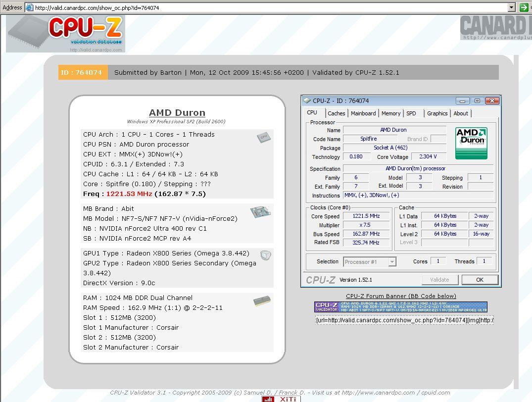Click the orange ID : 764074 label

(83, 72)
